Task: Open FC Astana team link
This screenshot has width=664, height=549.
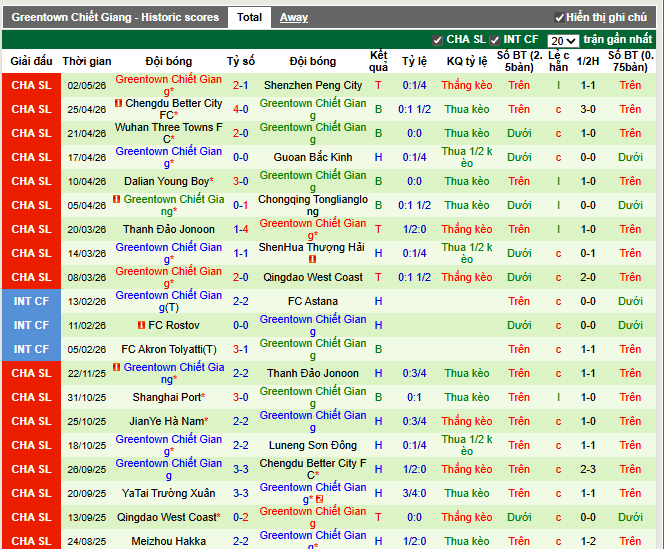Action: (313, 301)
